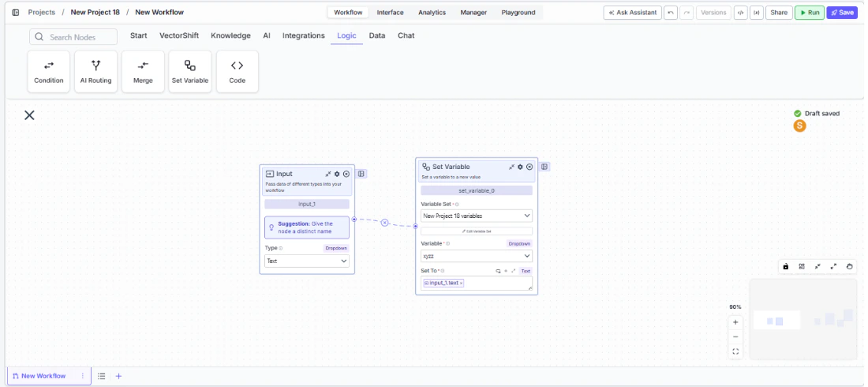868x387 pixels.
Task: Click the minimap overview of the canvas
Action: click(803, 319)
